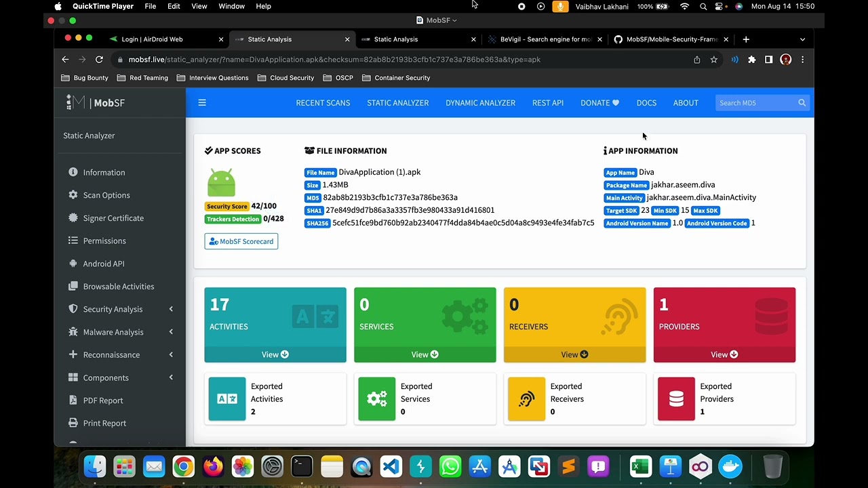Open REST API page

pyautogui.click(x=548, y=103)
